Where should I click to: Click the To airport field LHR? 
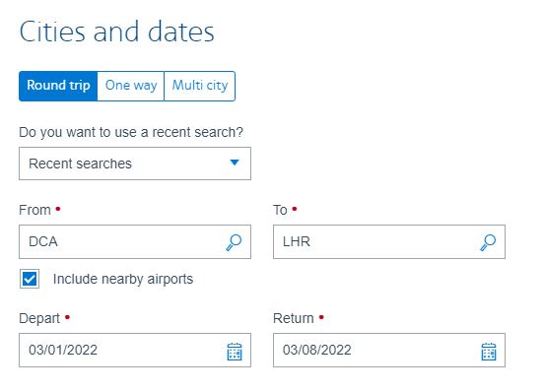click(389, 241)
